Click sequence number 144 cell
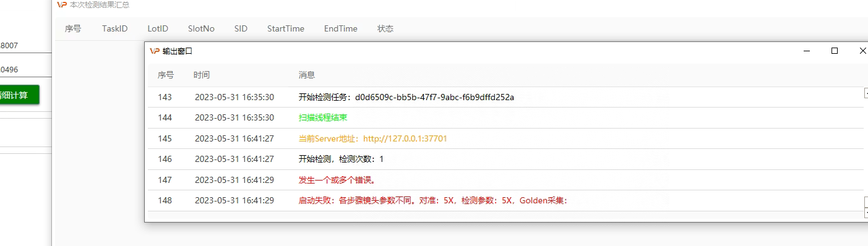Screen dimensions: 868x246 click(165, 117)
